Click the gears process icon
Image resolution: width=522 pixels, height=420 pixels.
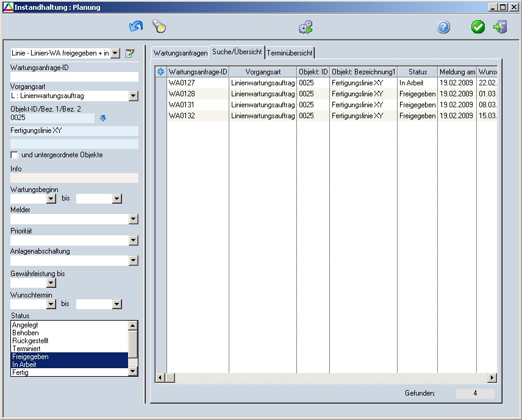click(306, 27)
